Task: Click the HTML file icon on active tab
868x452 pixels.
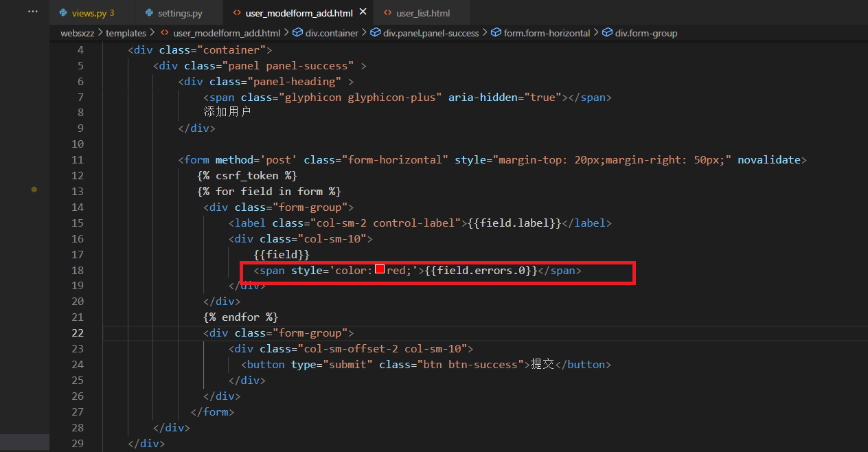Action: point(237,13)
